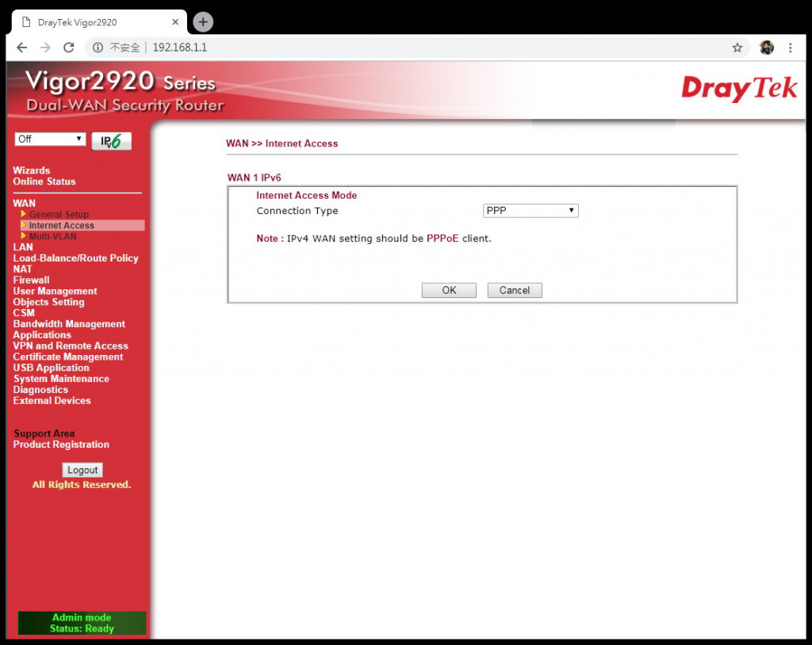Click the DrayTek logo
The width and height of the screenshot is (812, 645).
(739, 89)
